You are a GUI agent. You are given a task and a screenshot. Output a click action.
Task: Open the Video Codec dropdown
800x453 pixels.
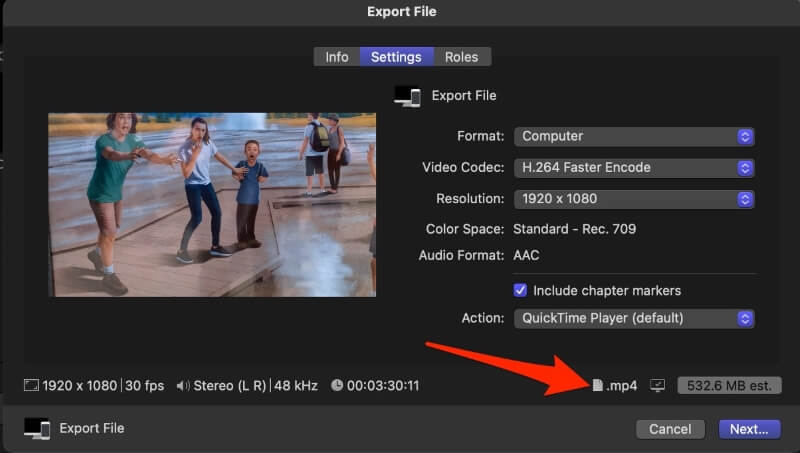tap(634, 168)
